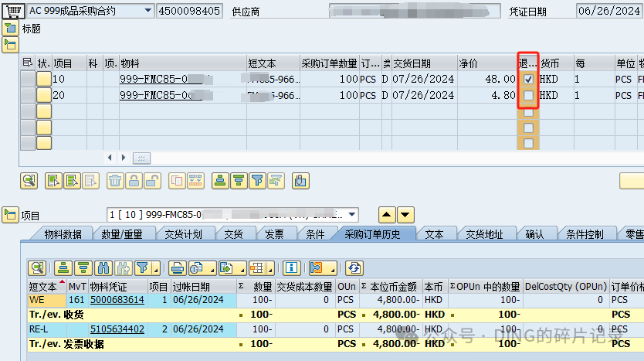Open the 条件控制 tab

point(585,234)
